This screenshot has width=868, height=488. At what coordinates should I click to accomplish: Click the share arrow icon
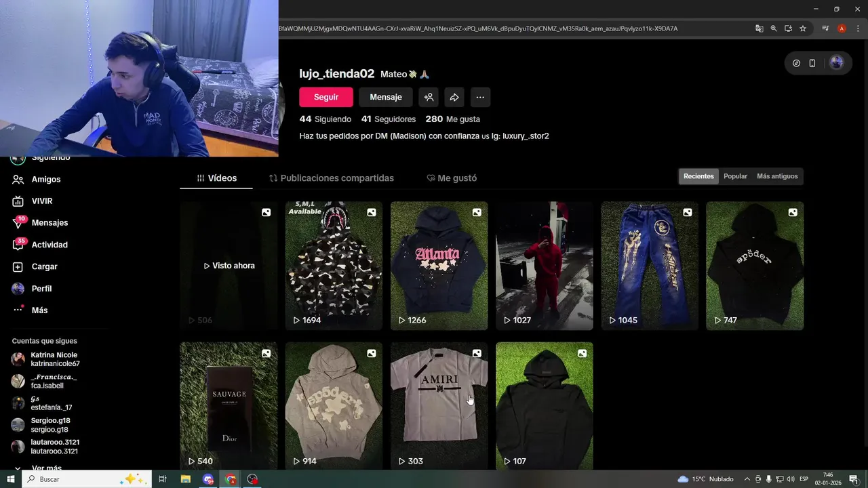454,97
